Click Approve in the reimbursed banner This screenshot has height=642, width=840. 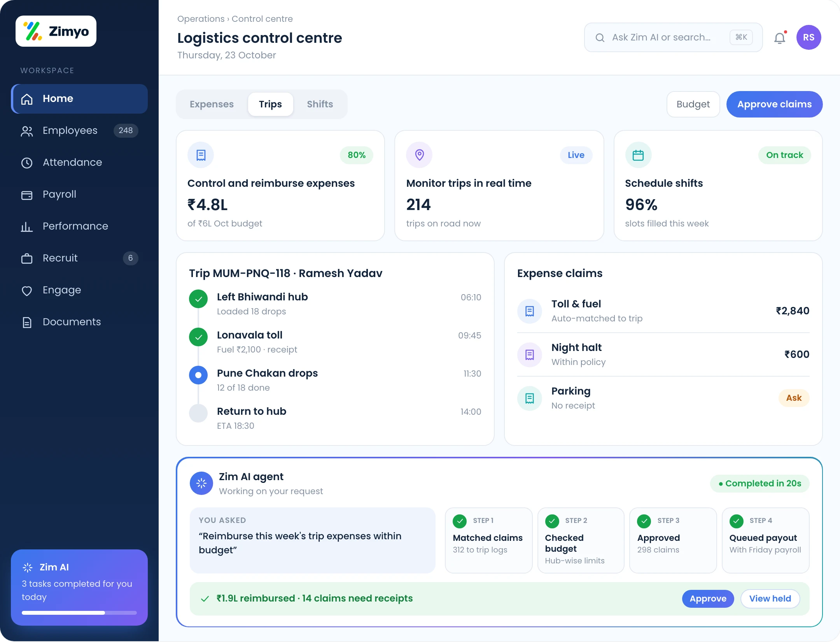tap(708, 598)
